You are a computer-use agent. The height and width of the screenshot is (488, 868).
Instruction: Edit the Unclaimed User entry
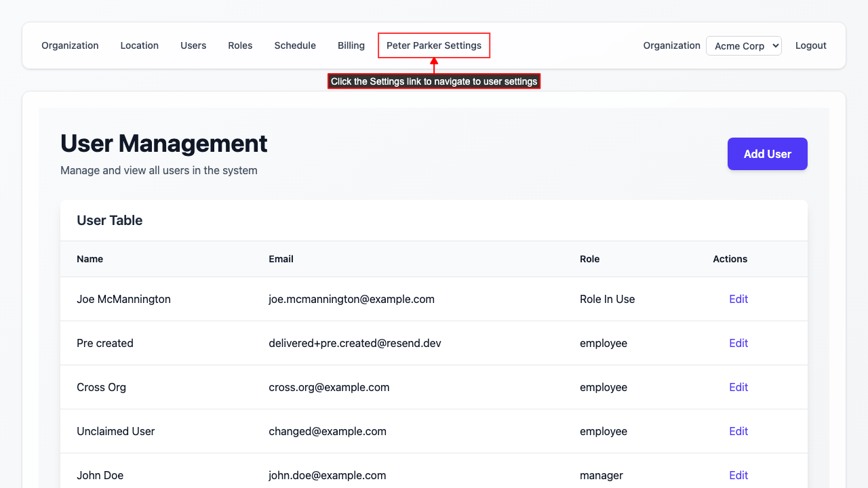click(738, 431)
